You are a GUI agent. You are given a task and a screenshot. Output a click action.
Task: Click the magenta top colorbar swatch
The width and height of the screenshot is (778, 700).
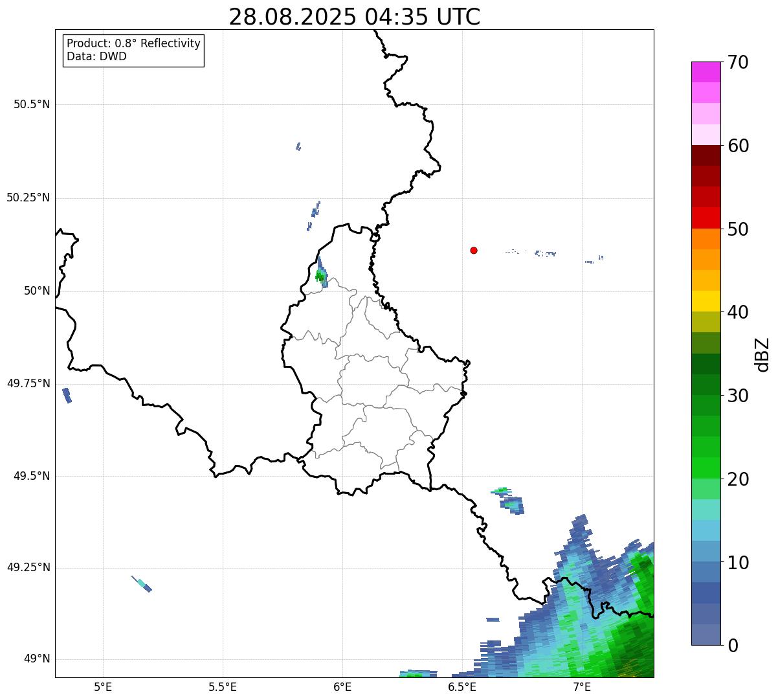tap(706, 72)
